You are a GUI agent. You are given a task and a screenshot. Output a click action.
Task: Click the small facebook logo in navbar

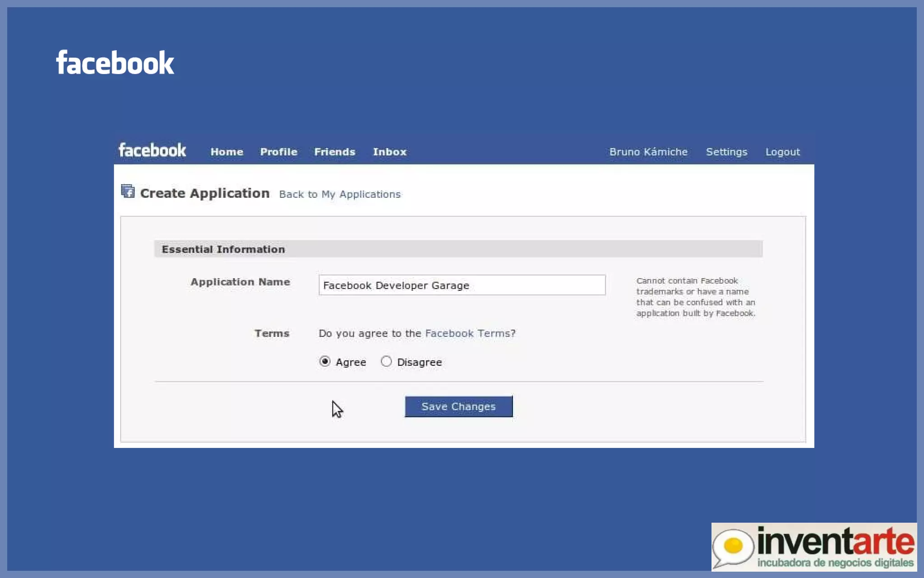(152, 150)
